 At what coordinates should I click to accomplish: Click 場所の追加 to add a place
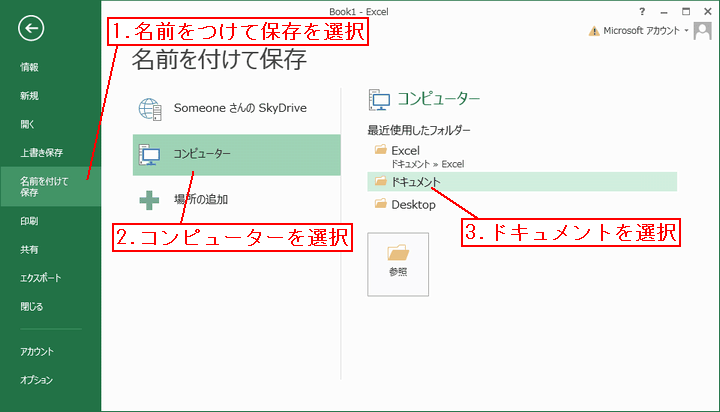(236, 200)
